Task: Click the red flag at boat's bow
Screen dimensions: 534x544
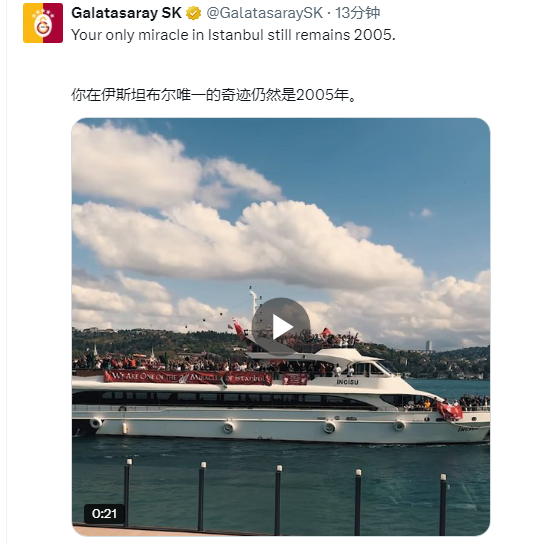Action: coord(450,411)
